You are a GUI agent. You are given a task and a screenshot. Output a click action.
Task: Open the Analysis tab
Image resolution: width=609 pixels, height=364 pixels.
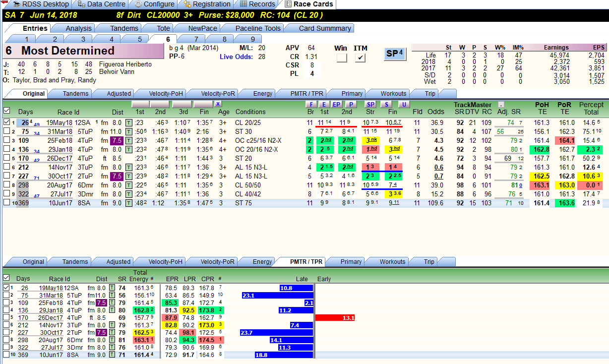pos(78,28)
